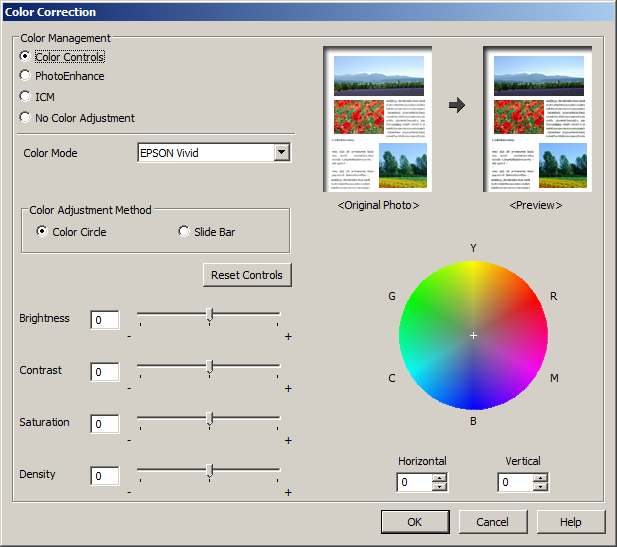Click the Contrast slider handle

209,367
